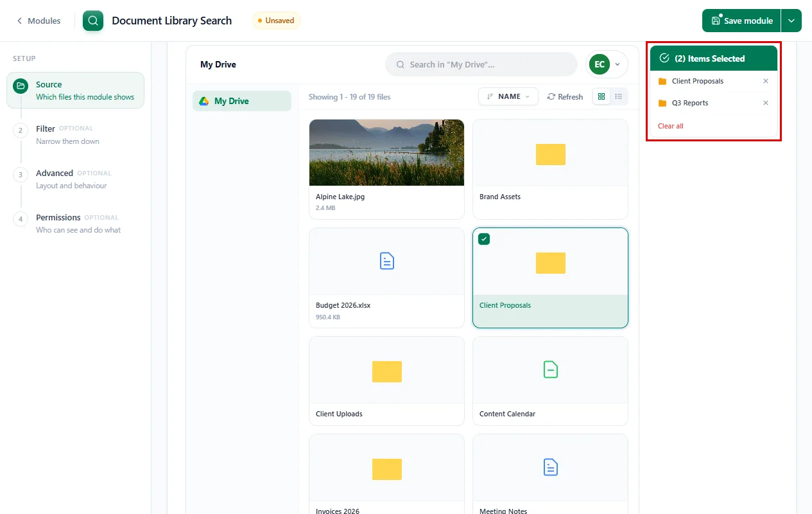Select the Source setup step
The height and width of the screenshot is (514, 812).
point(75,91)
